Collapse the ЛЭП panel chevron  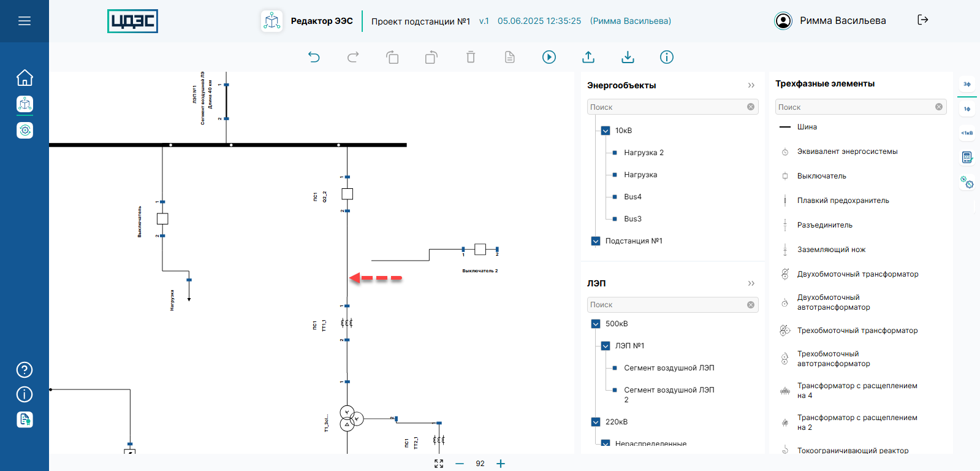(751, 283)
